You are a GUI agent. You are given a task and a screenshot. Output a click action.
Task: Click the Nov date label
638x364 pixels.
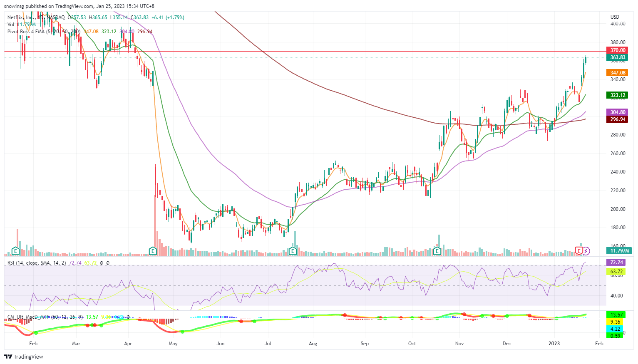(459, 344)
